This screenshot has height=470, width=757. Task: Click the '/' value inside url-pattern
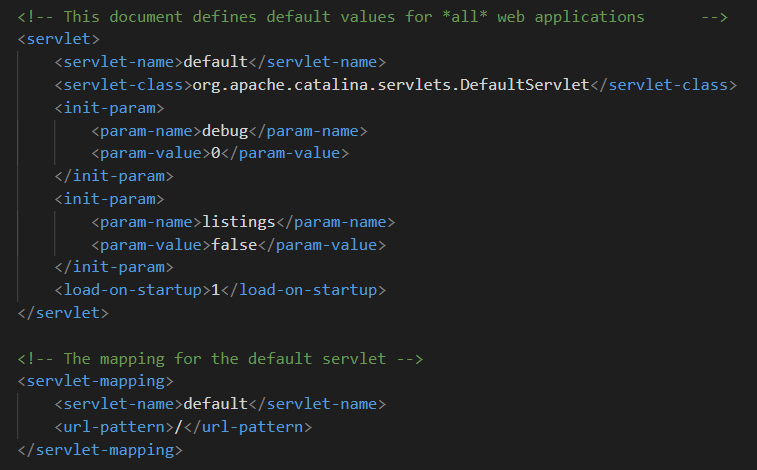pos(179,427)
